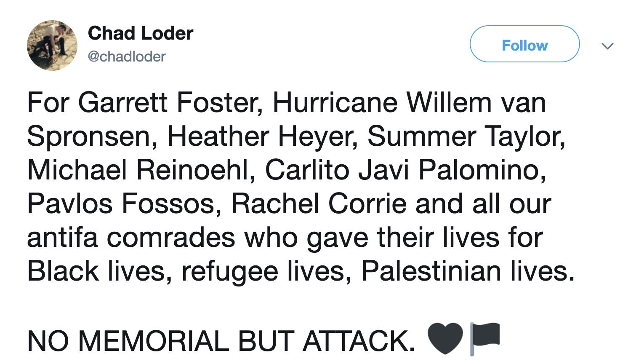
Task: Click the NO MEMORIAL BUT ATTACK text
Action: click(x=221, y=340)
